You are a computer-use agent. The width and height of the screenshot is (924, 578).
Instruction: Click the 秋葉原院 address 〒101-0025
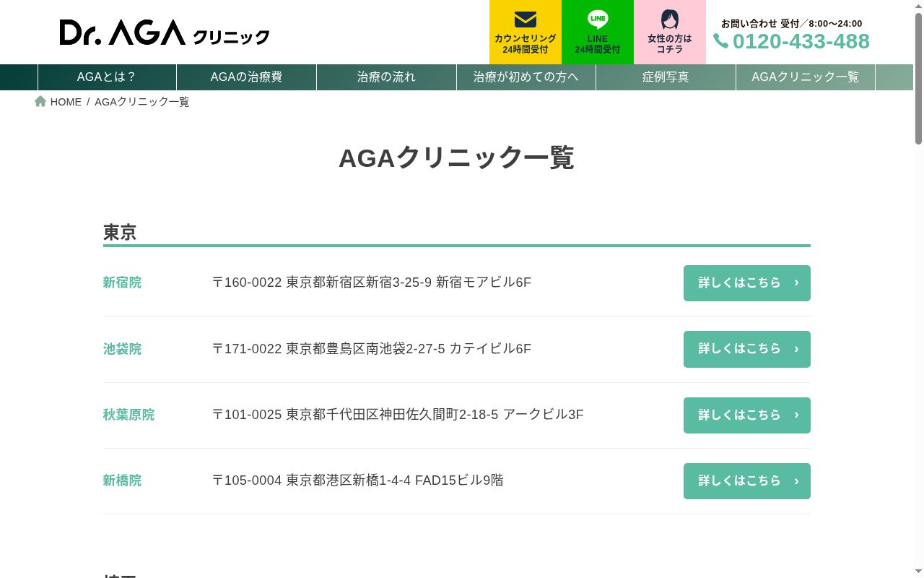coord(398,415)
